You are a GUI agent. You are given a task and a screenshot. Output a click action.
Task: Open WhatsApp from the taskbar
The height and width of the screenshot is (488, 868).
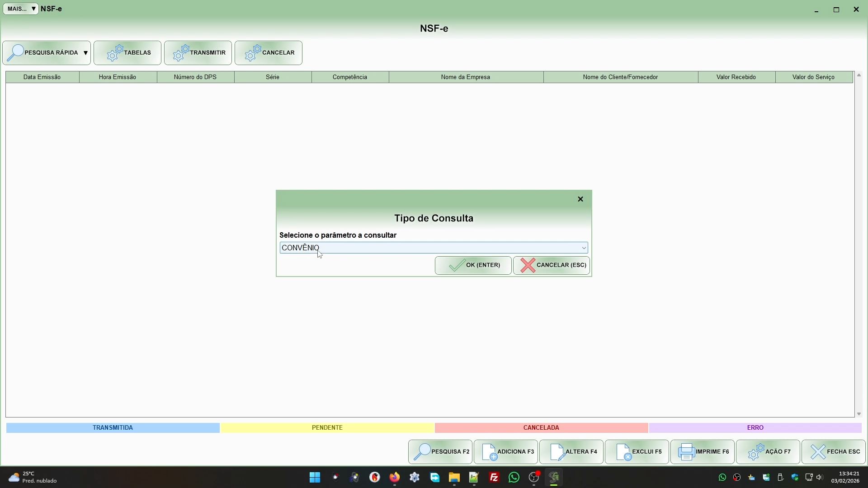(x=514, y=477)
